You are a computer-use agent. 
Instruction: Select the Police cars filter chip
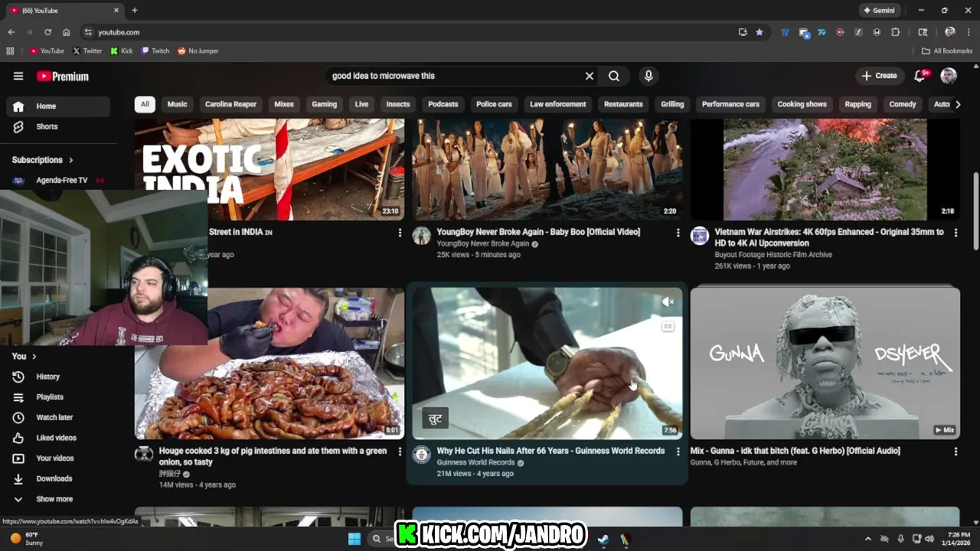[x=494, y=104]
